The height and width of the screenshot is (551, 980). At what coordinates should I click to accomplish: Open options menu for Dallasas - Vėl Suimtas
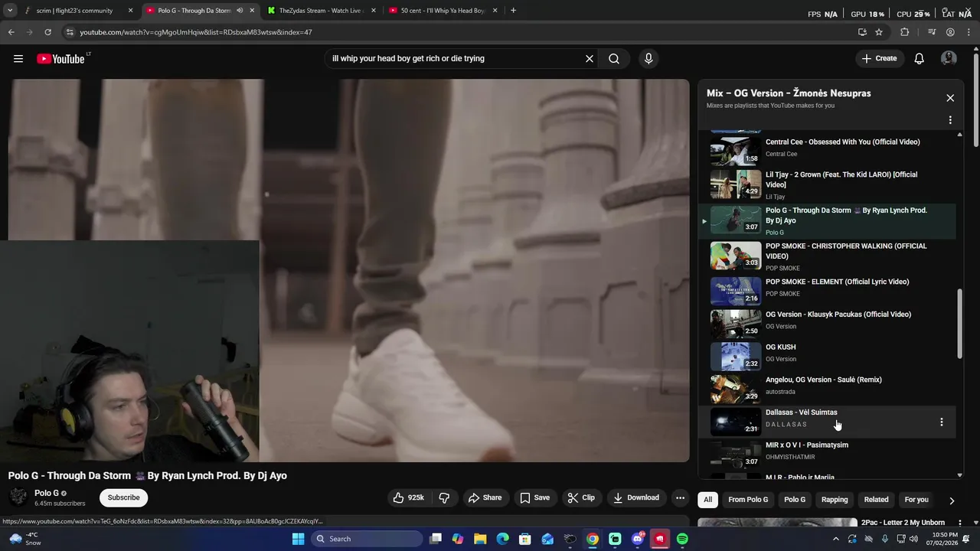click(x=942, y=422)
